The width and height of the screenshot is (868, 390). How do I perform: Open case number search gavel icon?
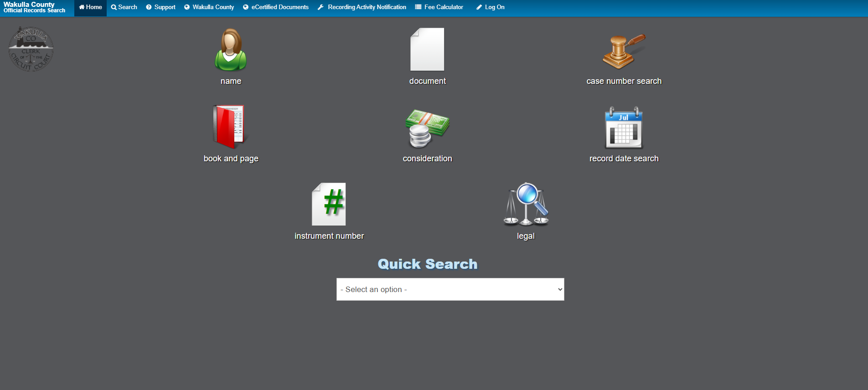624,51
